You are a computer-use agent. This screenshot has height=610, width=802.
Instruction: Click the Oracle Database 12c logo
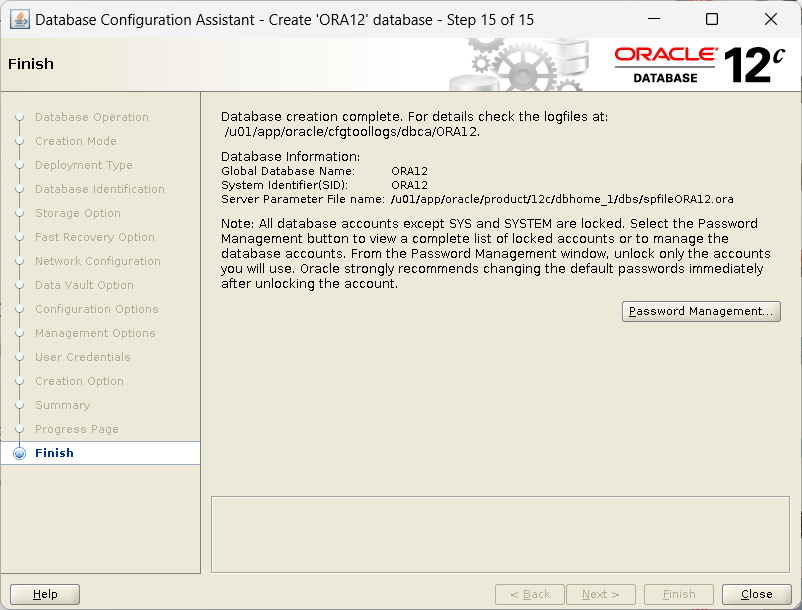click(x=699, y=65)
